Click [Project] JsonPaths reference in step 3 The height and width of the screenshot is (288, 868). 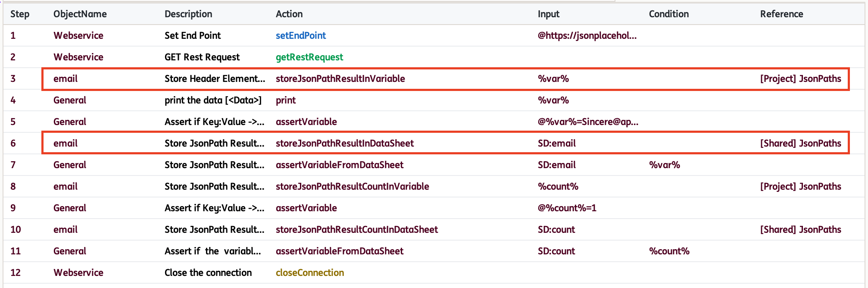click(x=801, y=78)
